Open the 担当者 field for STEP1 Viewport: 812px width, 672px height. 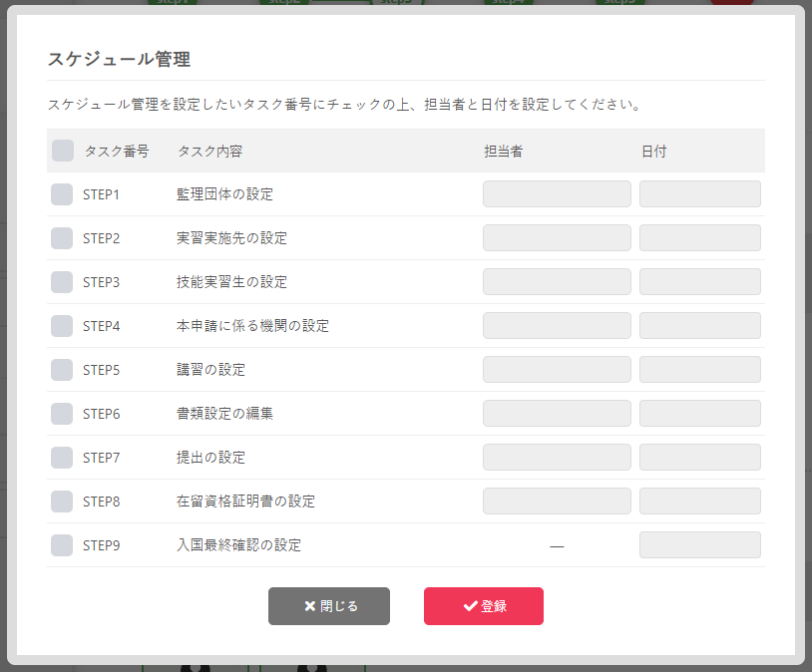(x=557, y=194)
